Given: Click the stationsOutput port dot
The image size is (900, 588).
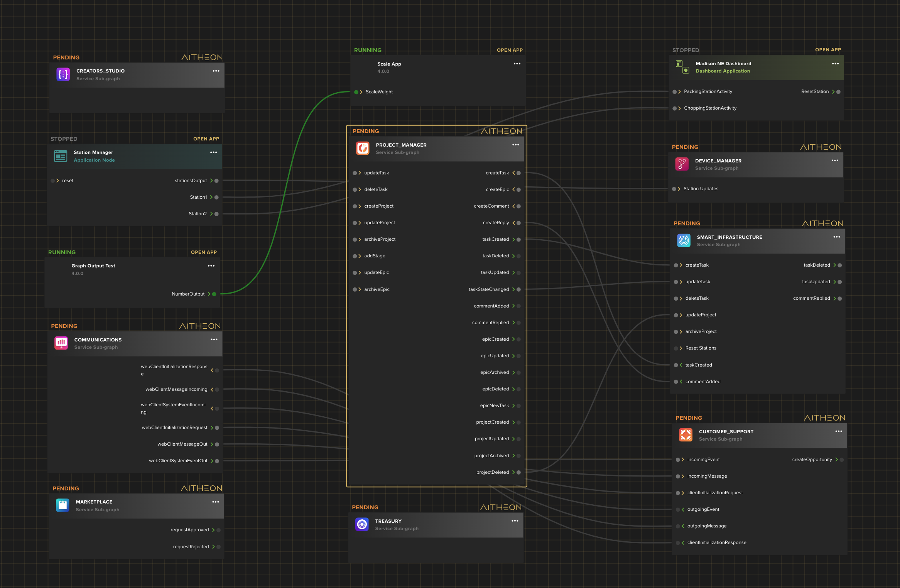Looking at the screenshot, I should coord(216,181).
